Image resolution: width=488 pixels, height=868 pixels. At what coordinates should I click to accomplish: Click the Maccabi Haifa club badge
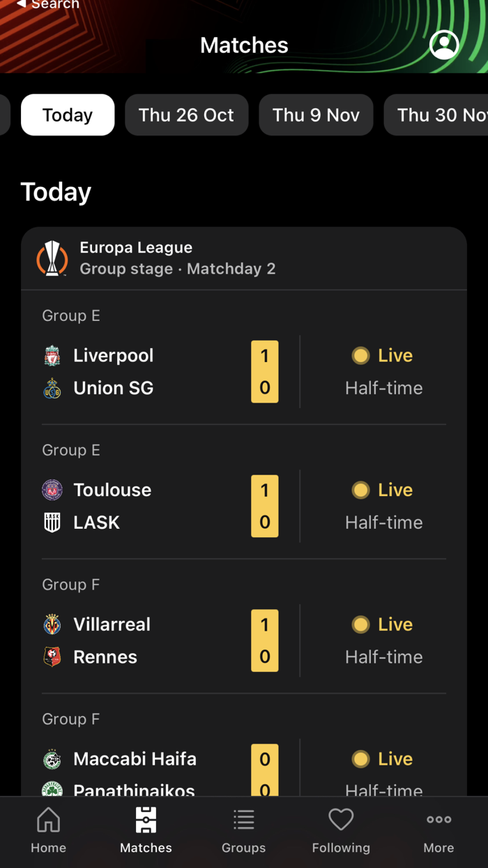click(x=54, y=759)
